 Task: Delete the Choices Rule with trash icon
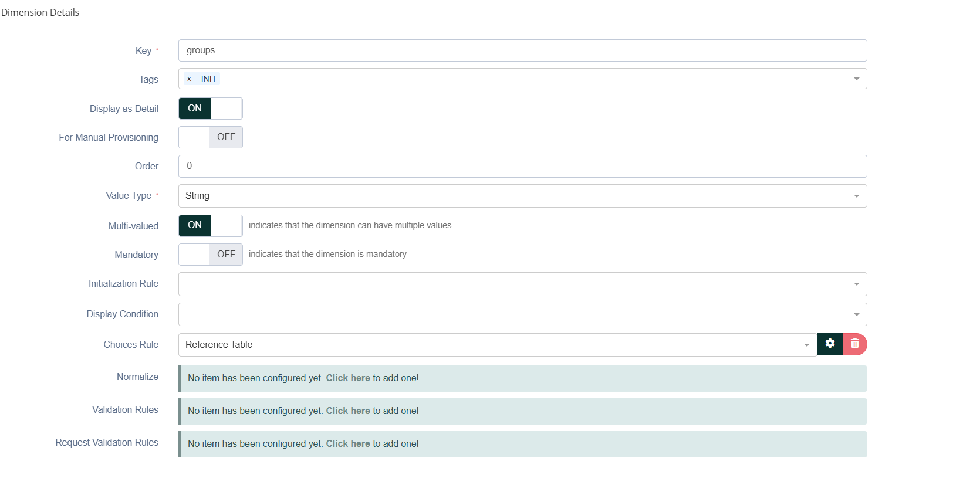(855, 344)
